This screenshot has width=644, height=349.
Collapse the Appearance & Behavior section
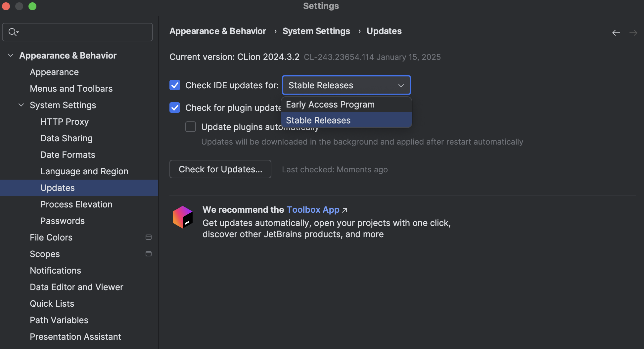click(10, 55)
